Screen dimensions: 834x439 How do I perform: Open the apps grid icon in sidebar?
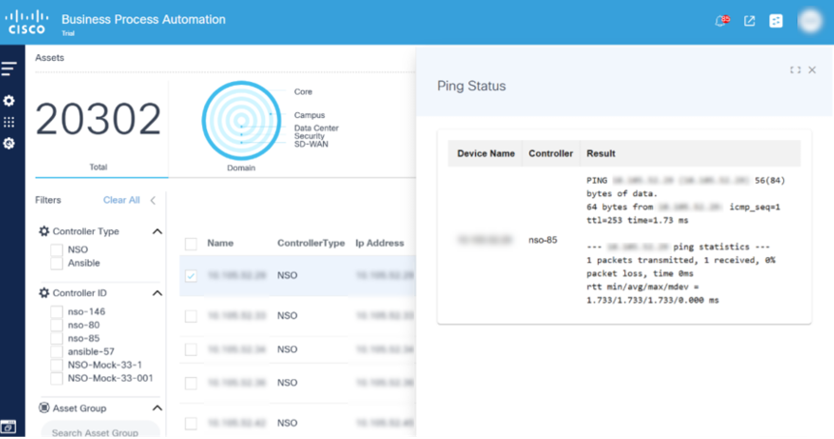click(x=9, y=122)
